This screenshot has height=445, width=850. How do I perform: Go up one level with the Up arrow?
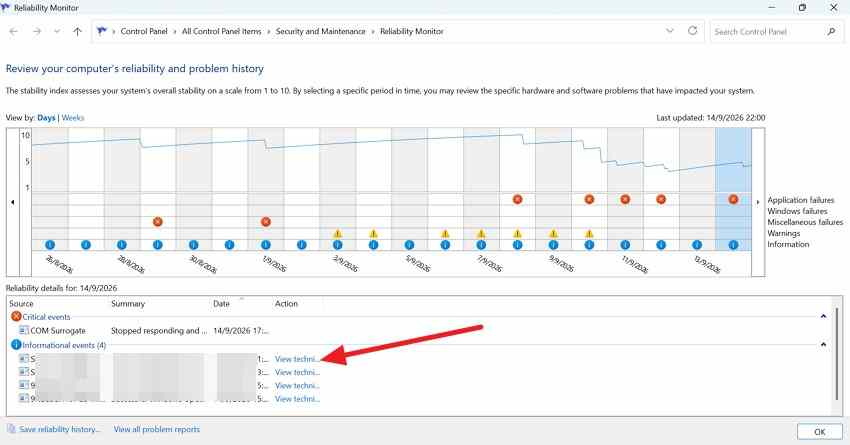(x=78, y=31)
